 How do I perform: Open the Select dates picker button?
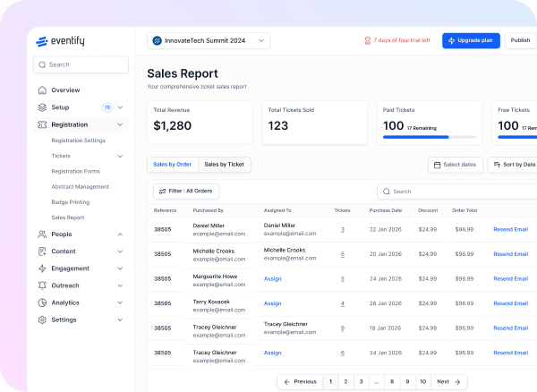pyautogui.click(x=456, y=165)
